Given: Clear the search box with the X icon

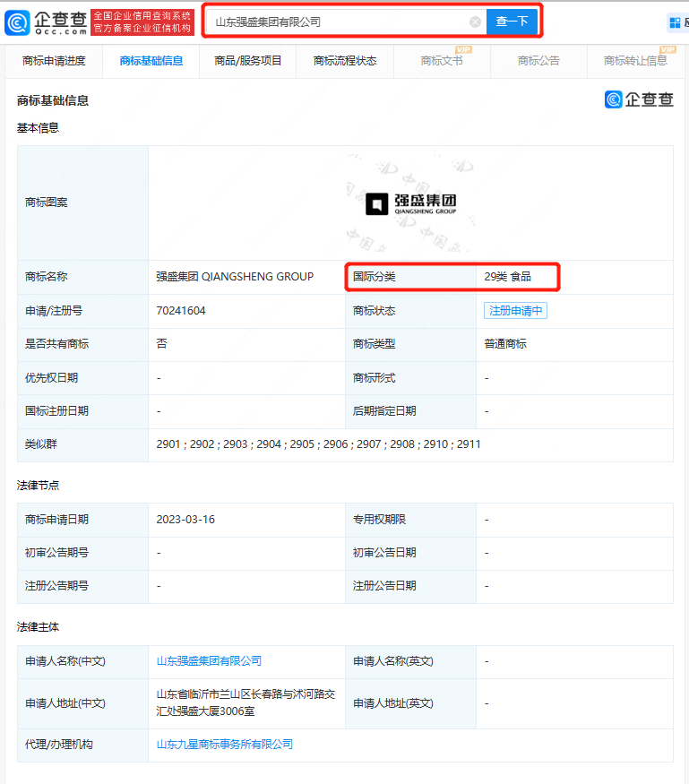Looking at the screenshot, I should 475,22.
